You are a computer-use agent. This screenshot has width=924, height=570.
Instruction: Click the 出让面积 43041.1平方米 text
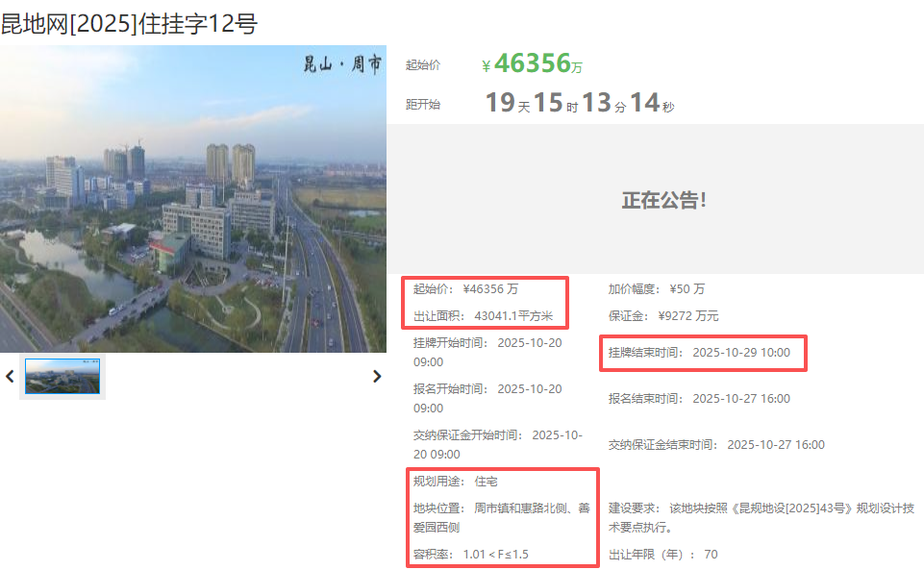click(x=483, y=315)
